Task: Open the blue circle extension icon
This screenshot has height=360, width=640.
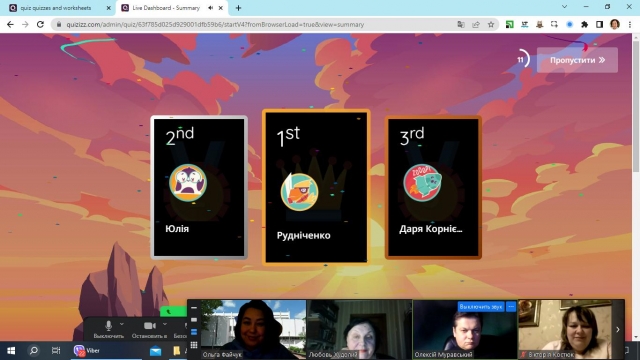Action: click(569, 24)
